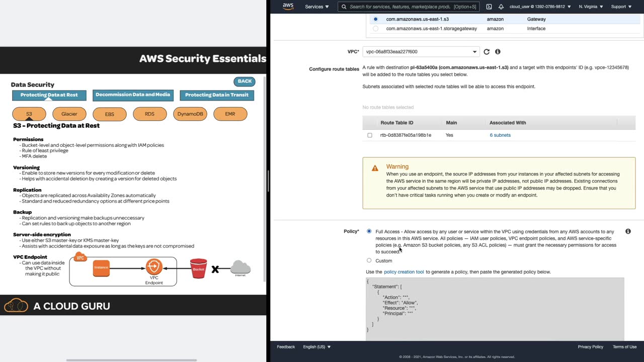644x362 pixels.
Task: Click the orange Glacier pill
Action: pyautogui.click(x=69, y=114)
